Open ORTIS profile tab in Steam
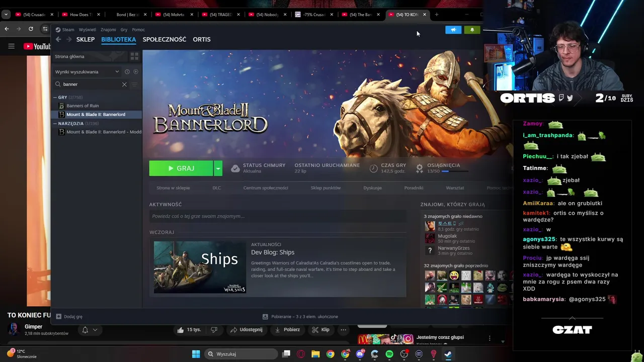 (x=201, y=39)
